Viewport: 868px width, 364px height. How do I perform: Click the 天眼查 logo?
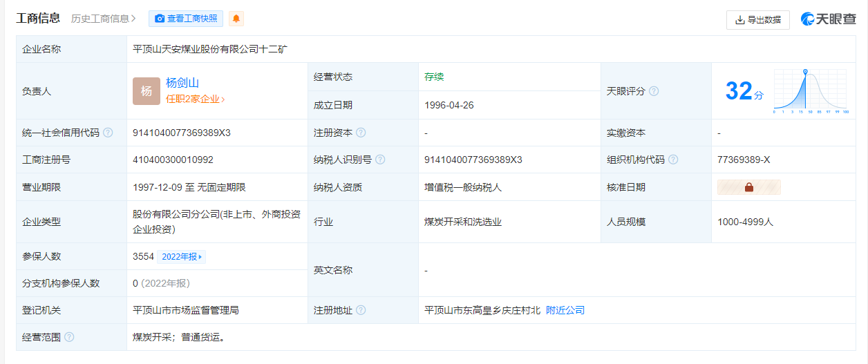point(829,19)
